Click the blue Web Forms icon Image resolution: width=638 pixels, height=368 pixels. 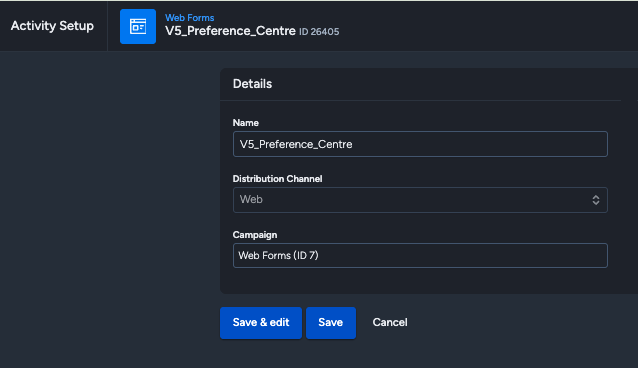click(x=138, y=26)
